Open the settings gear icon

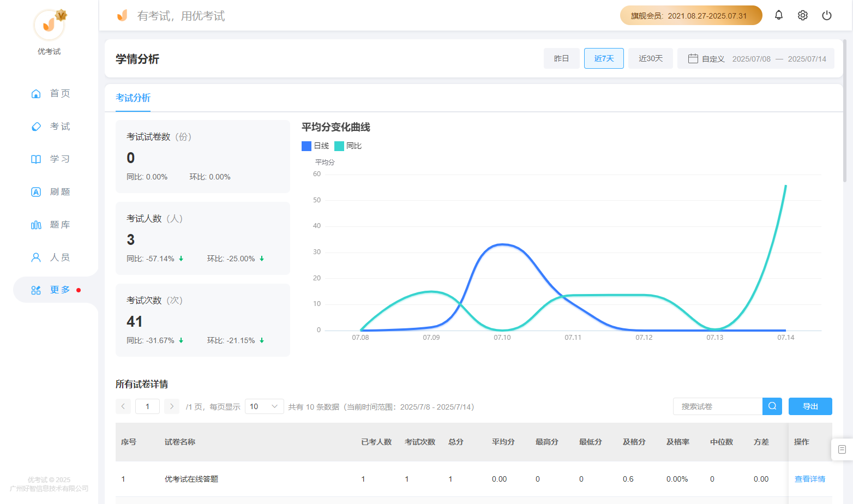tap(803, 15)
